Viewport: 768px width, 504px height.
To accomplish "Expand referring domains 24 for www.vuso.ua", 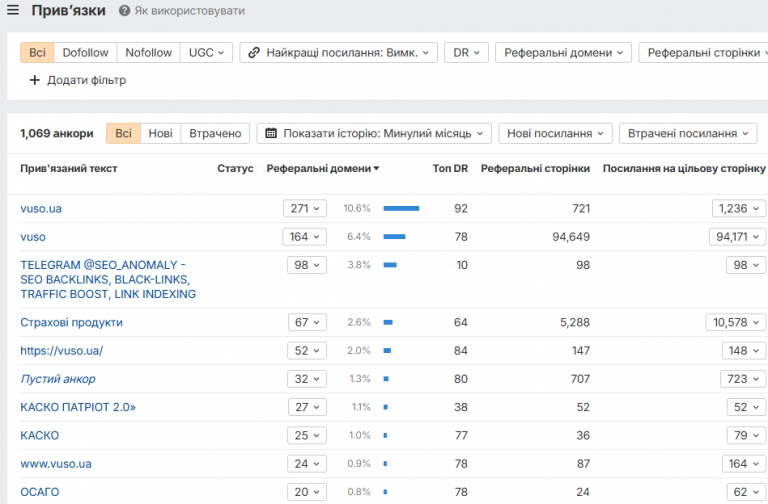I will pyautogui.click(x=307, y=464).
